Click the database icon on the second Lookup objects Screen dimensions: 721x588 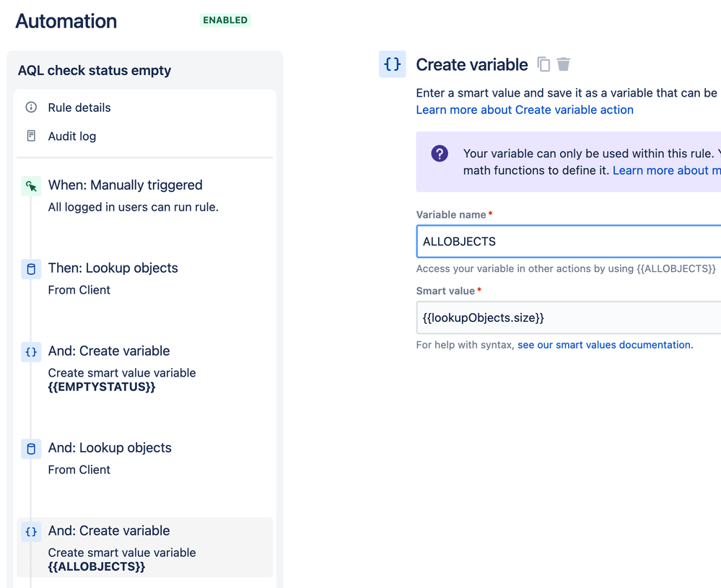pyautogui.click(x=30, y=448)
